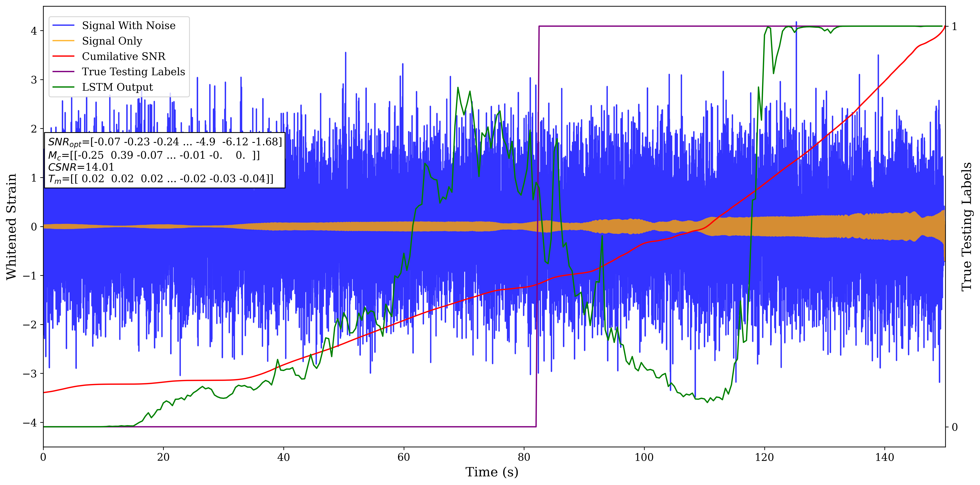Click the 'Time (s)' x-axis label
Viewport: 980px width, 485px height.
point(491,472)
